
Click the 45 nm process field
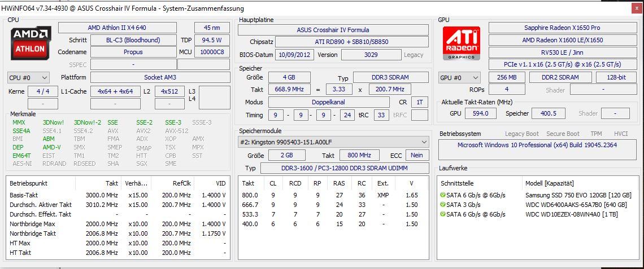pos(212,28)
